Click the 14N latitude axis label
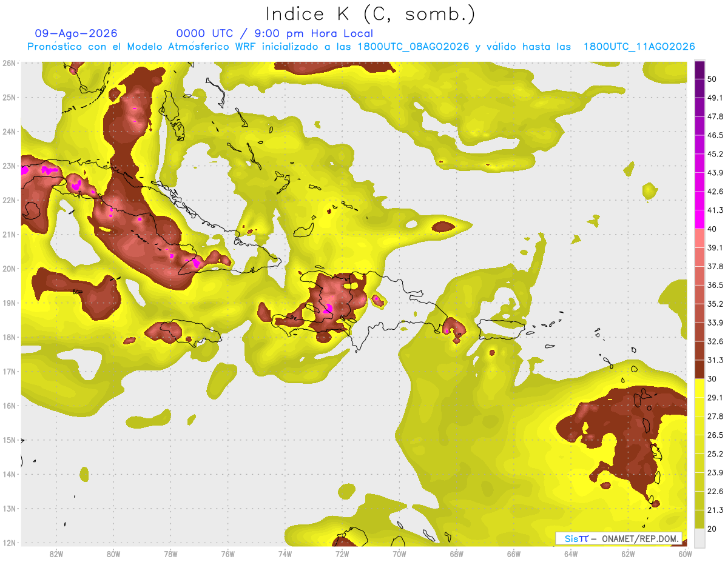Viewport: 728px width, 562px height. (9, 474)
